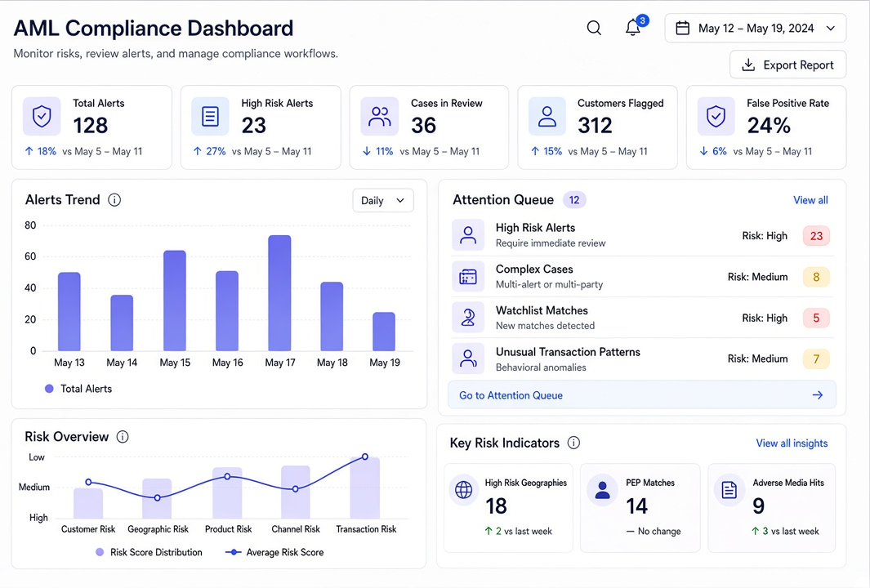Viewport: 870px width, 588px height.
Task: Click the arrow on Go to Attention Queue
Action: click(817, 395)
